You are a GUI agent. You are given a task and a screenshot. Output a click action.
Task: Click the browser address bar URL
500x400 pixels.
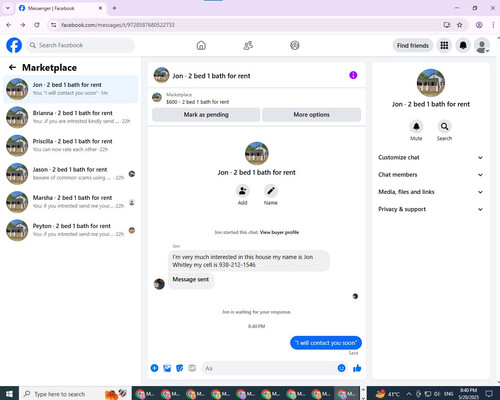click(118, 25)
